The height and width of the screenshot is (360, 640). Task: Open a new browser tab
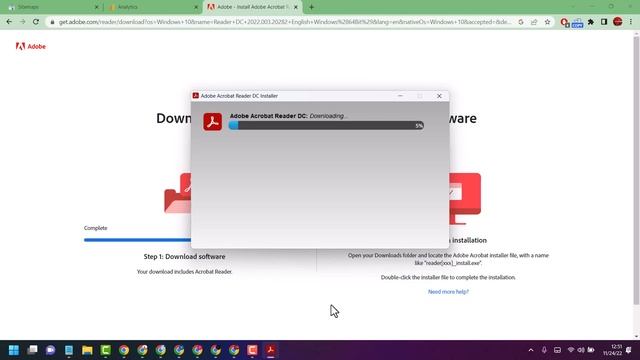pyautogui.click(x=311, y=7)
